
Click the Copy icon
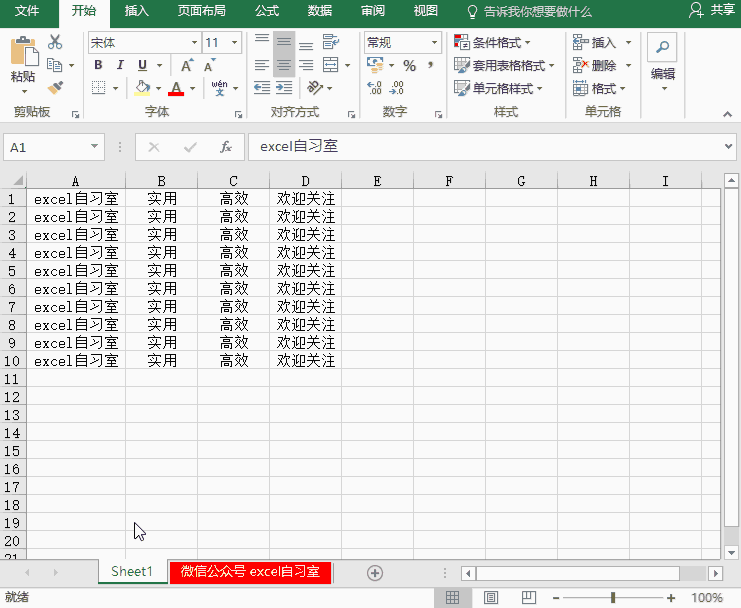click(x=55, y=65)
